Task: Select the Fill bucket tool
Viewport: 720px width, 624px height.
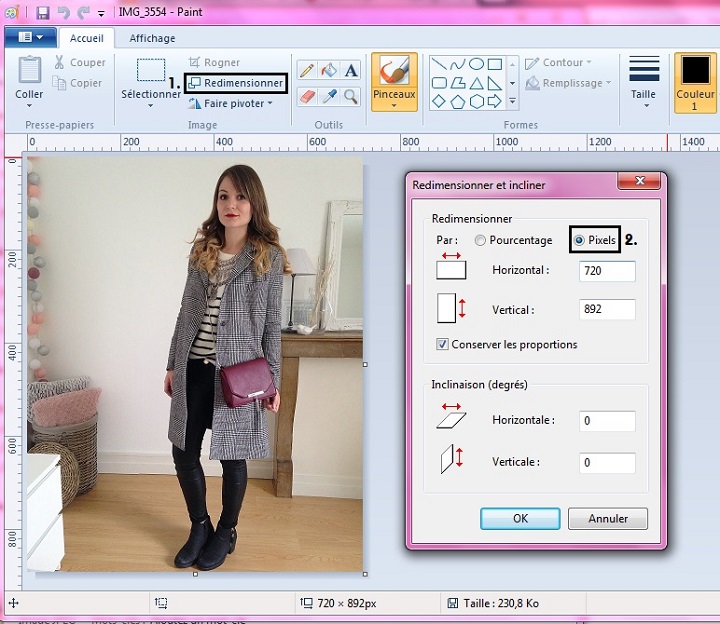Action: pos(329,70)
